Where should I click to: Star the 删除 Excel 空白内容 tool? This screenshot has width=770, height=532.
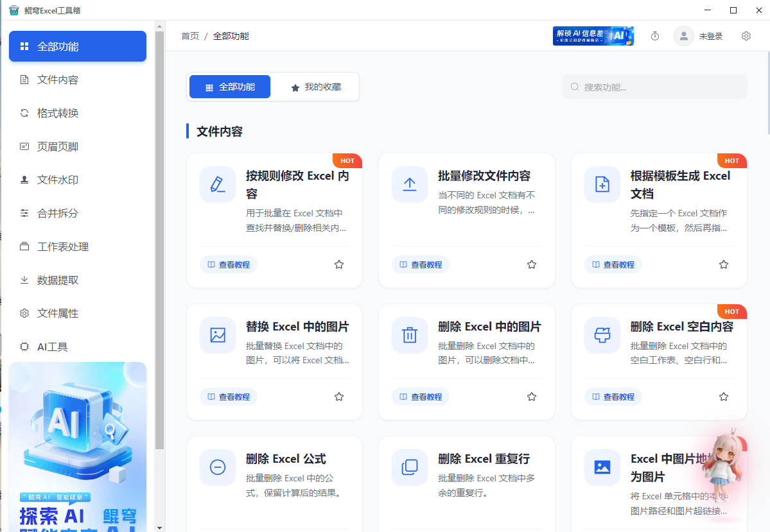point(723,396)
